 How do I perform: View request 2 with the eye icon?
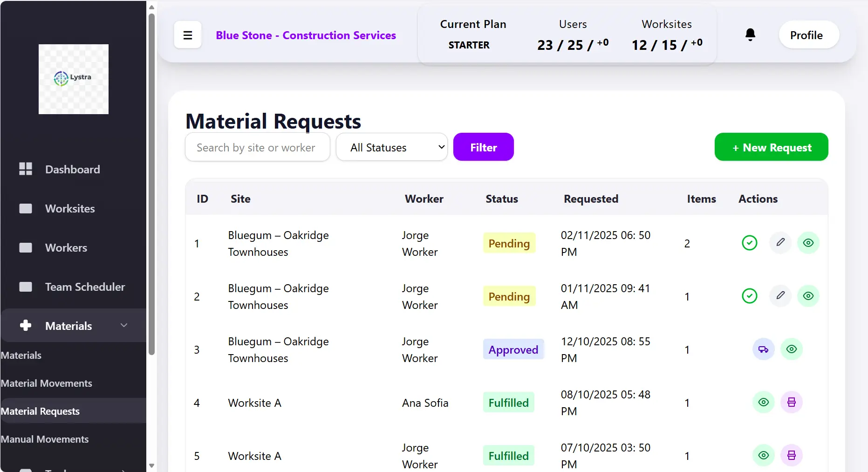(x=808, y=296)
